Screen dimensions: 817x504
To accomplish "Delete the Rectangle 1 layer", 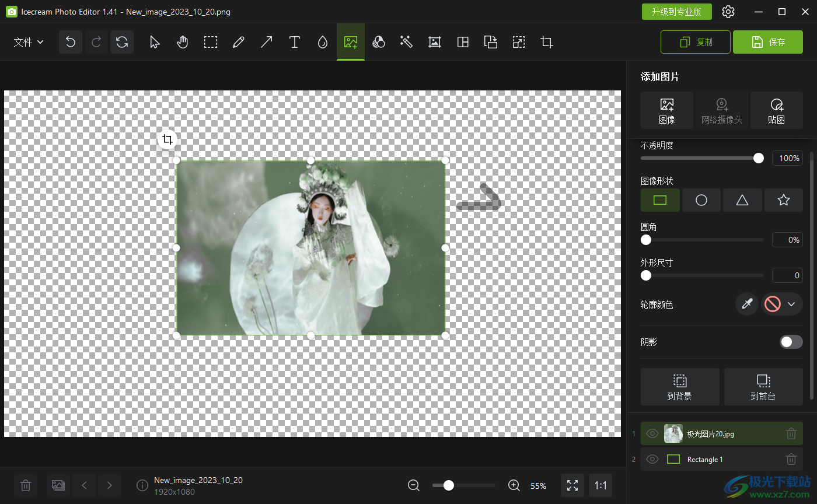I will [791, 459].
